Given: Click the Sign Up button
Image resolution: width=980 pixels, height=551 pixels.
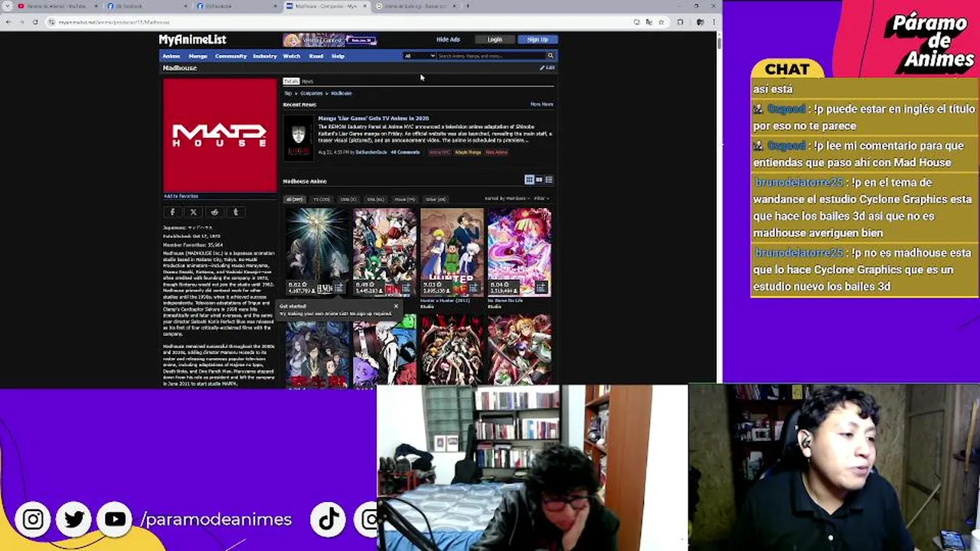Looking at the screenshot, I should (x=537, y=40).
